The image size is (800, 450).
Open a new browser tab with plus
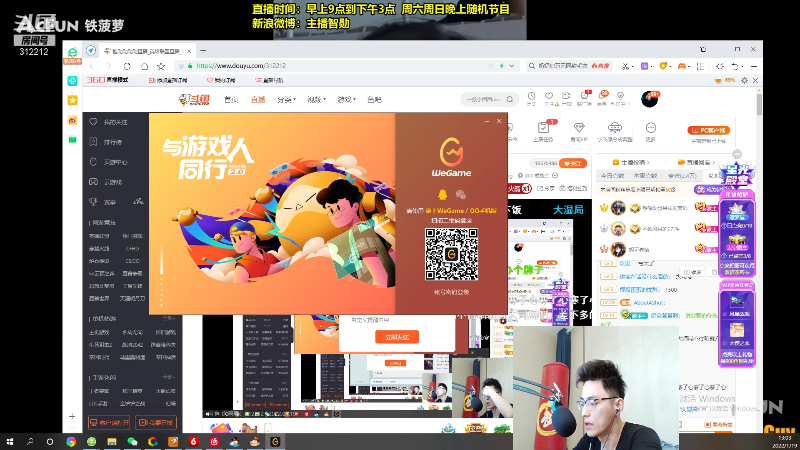coord(203,51)
